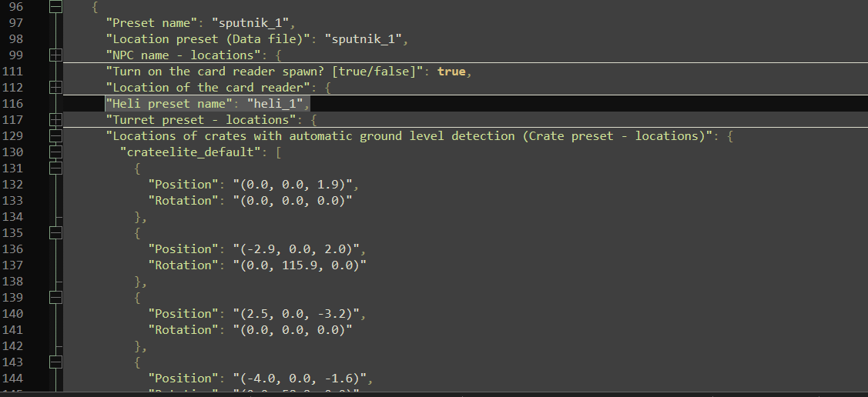Screen dimensions: 868x397
Task: Collapse the first crate object at line 131
Action: click(55, 168)
